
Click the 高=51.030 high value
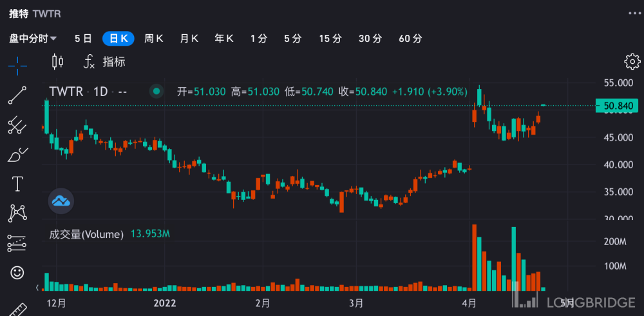[255, 92]
